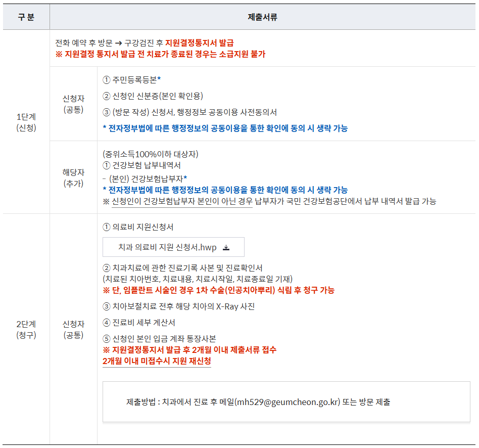Select the 제출서류 column header
The image size is (479, 448).
(263, 17)
